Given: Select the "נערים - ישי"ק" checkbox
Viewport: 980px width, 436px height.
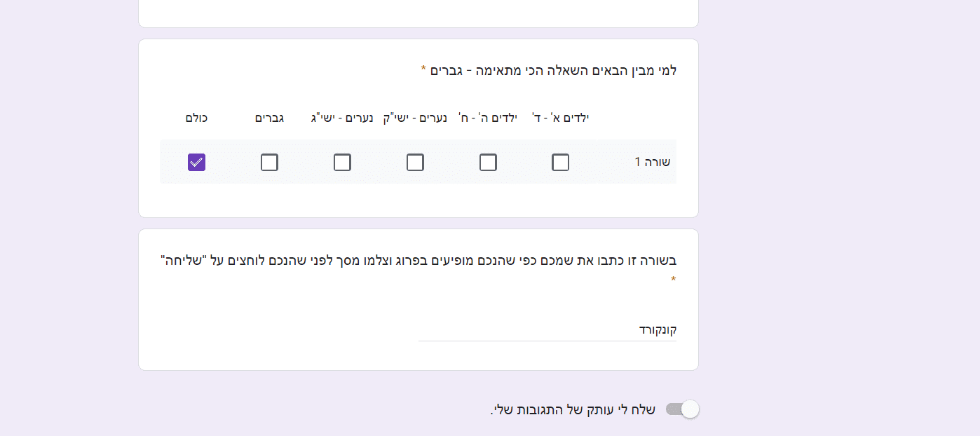Looking at the screenshot, I should 415,163.
